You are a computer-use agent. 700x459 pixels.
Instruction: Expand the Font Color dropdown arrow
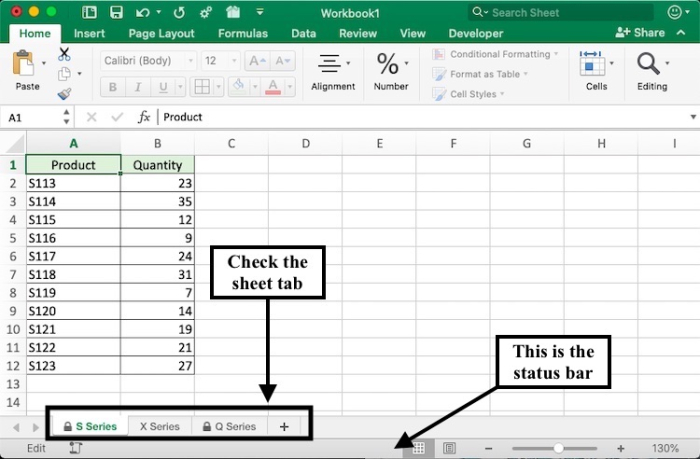click(x=290, y=87)
